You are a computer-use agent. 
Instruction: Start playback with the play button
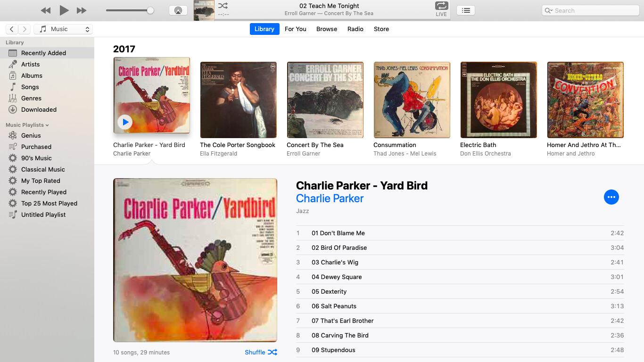(x=64, y=10)
